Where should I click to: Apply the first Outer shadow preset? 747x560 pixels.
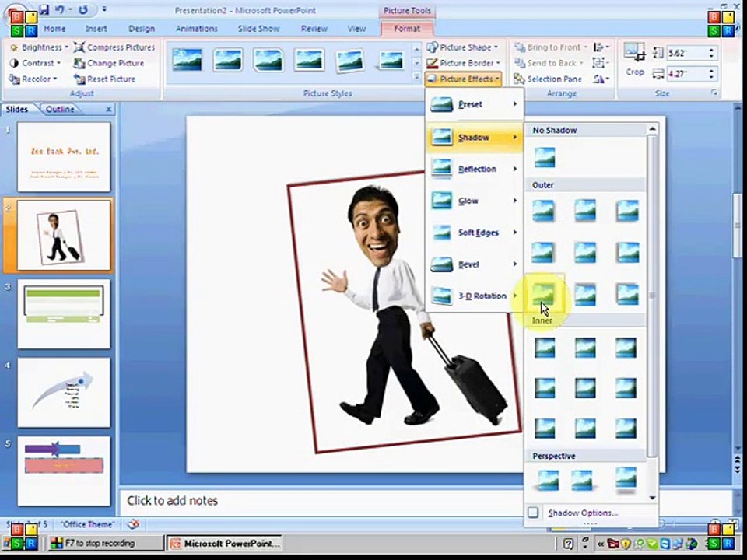click(544, 210)
